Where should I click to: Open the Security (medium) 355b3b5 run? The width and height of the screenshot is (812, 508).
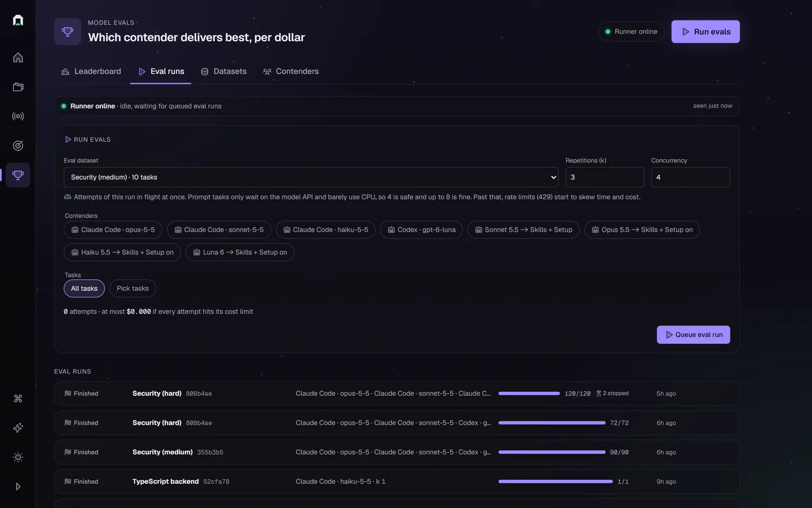(397, 452)
